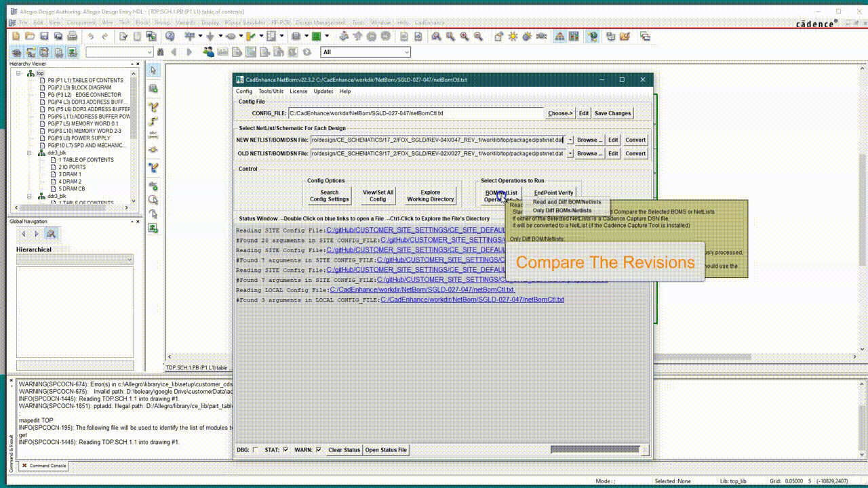868x488 pixels.
Task: Open dropdown arrow next to green chip icon
Action: click(327, 36)
